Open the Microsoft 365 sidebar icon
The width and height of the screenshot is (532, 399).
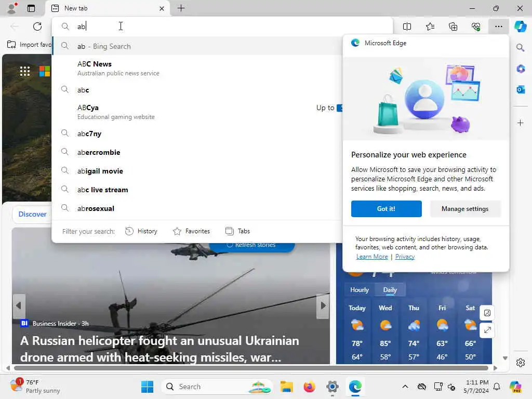point(521,69)
